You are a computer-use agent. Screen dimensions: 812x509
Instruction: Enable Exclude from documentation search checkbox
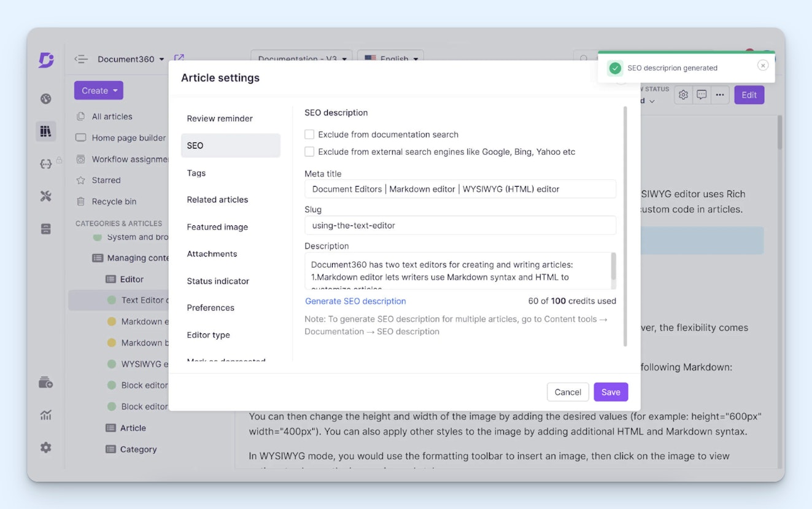coord(309,134)
